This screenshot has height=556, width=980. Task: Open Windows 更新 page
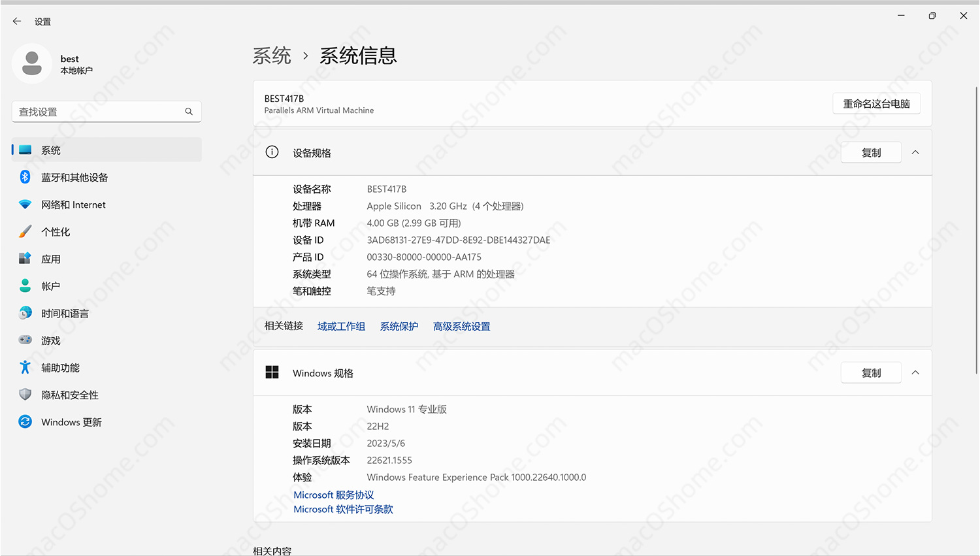click(x=106, y=422)
